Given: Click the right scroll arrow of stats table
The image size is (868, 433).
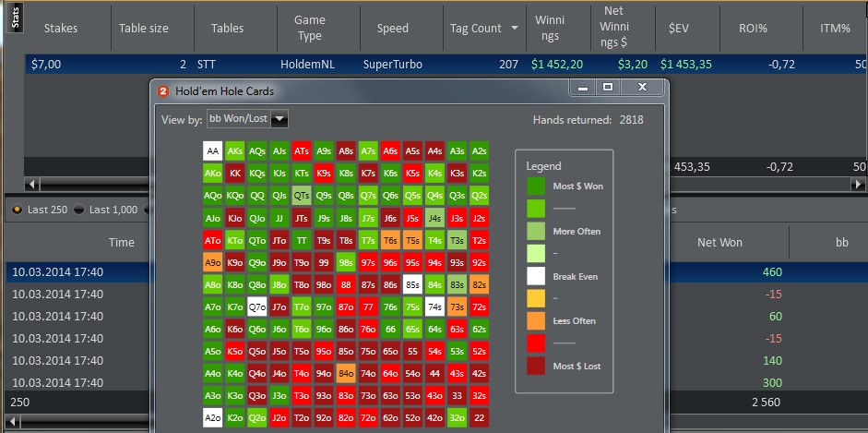Looking at the screenshot, I should [x=859, y=184].
